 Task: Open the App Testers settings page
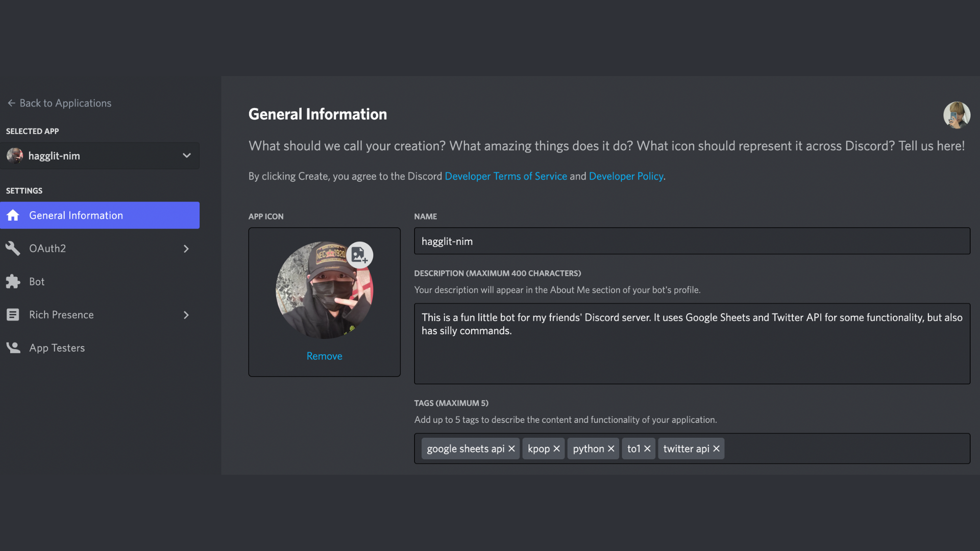100,348
